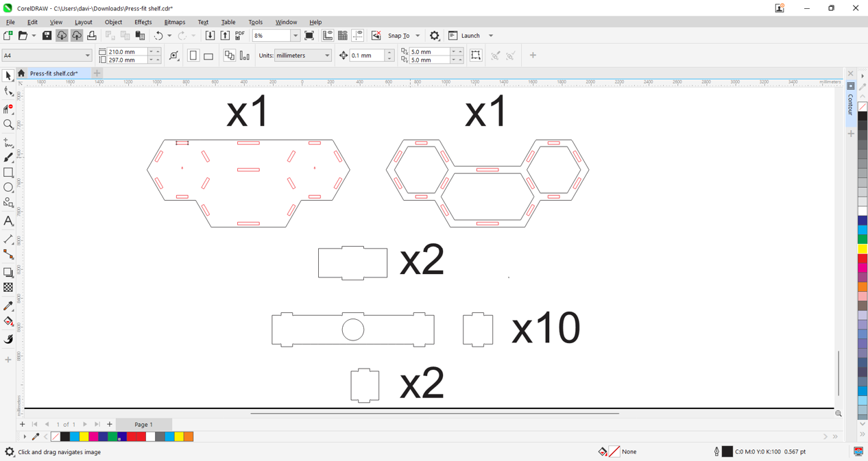Image resolution: width=868 pixels, height=461 pixels.
Task: Set page orientation to Portrait
Action: (x=193, y=55)
